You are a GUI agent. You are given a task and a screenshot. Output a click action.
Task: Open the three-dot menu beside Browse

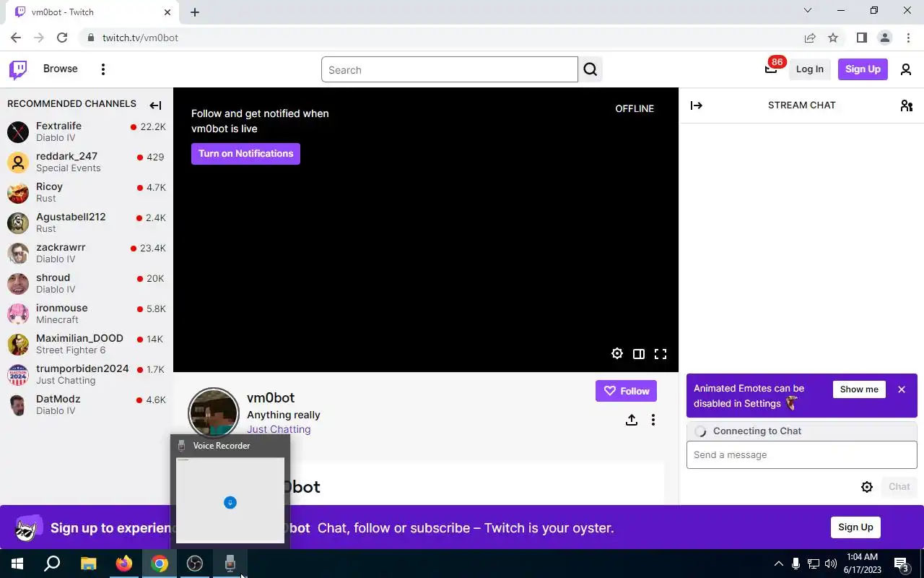click(x=103, y=69)
